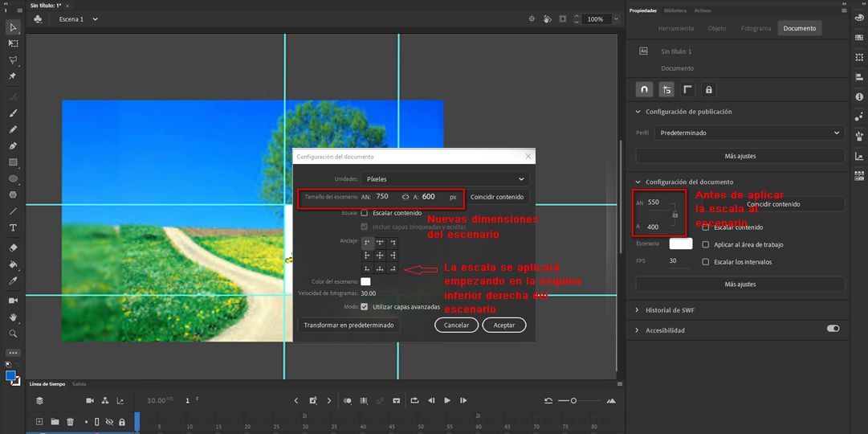Select the Eraser tool
868x434 pixels.
(14, 248)
